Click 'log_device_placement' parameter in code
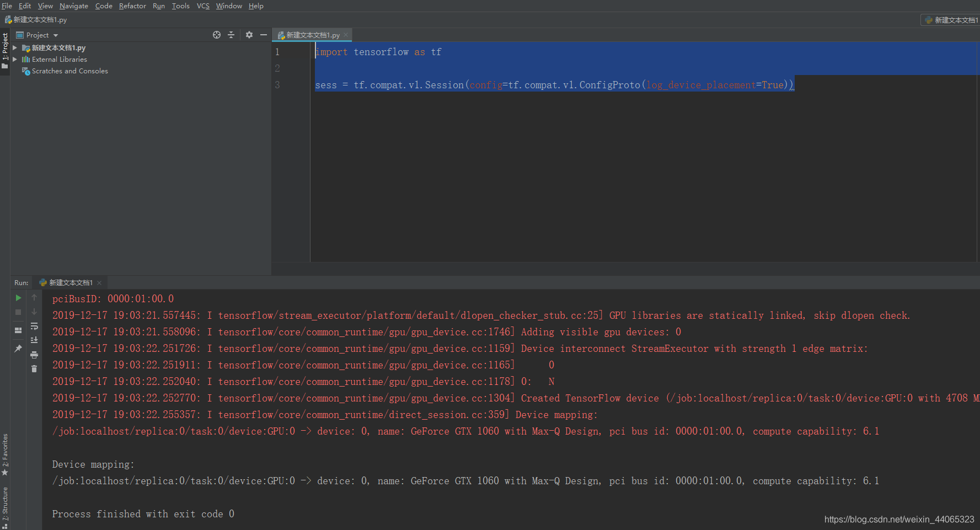980x530 pixels. point(701,85)
